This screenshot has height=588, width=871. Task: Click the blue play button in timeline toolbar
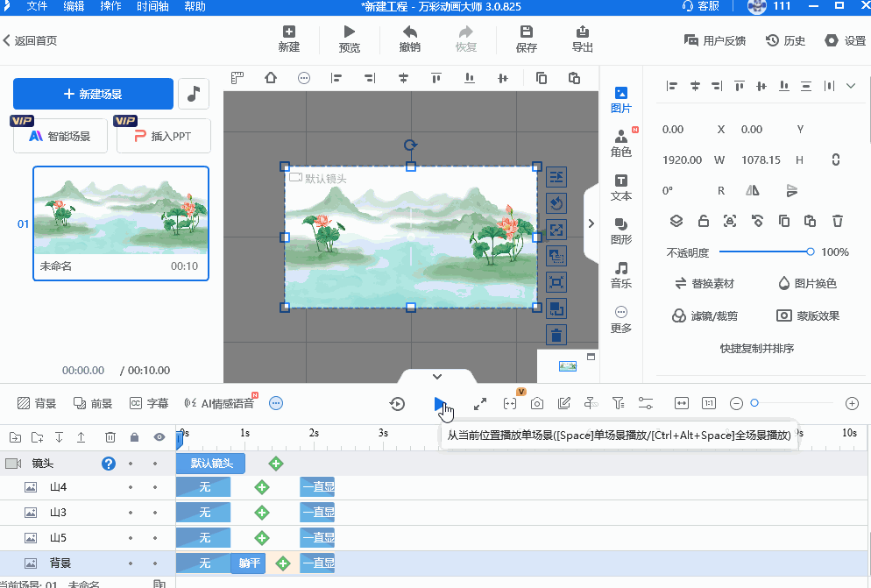pyautogui.click(x=439, y=403)
